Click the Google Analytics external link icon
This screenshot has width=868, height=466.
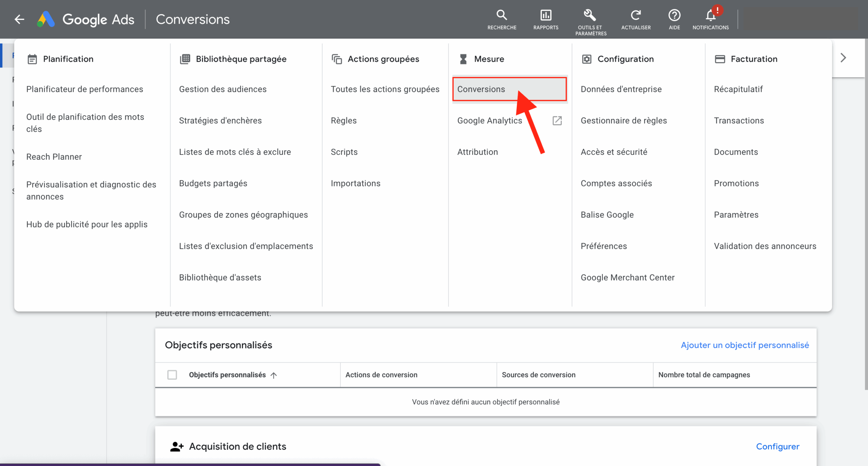click(557, 121)
